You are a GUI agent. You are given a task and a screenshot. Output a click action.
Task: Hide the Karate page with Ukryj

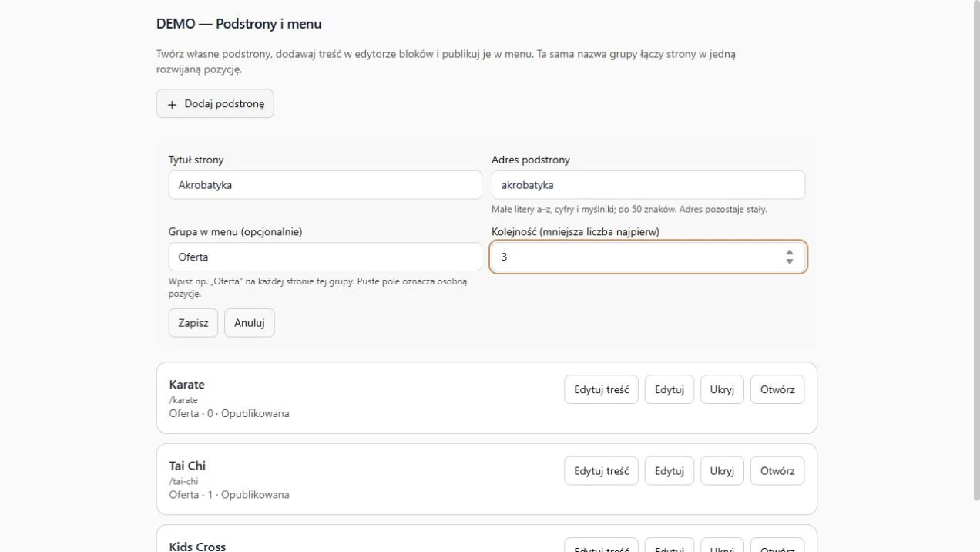pyautogui.click(x=722, y=389)
